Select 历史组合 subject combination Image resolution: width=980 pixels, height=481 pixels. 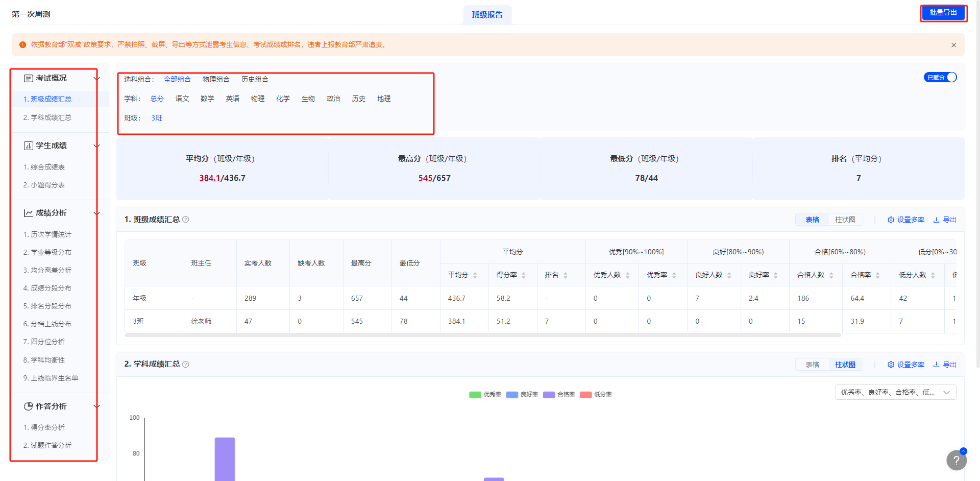255,79
